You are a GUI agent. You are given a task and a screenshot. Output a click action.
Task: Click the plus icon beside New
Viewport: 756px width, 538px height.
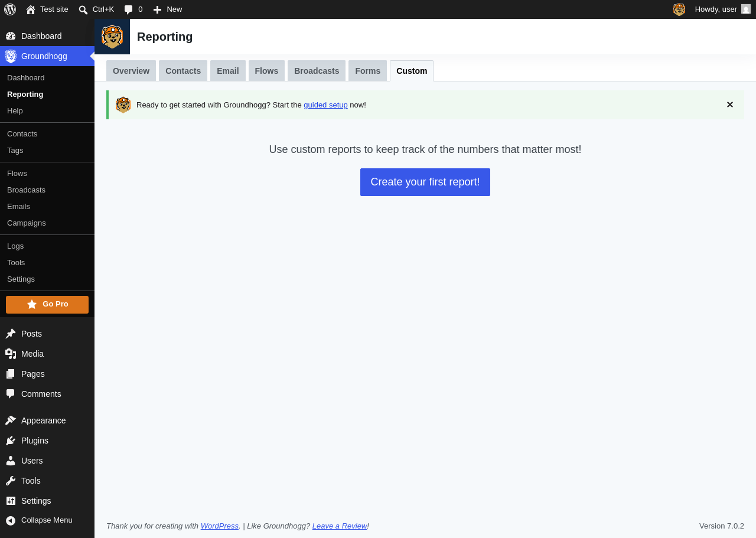coord(157,9)
